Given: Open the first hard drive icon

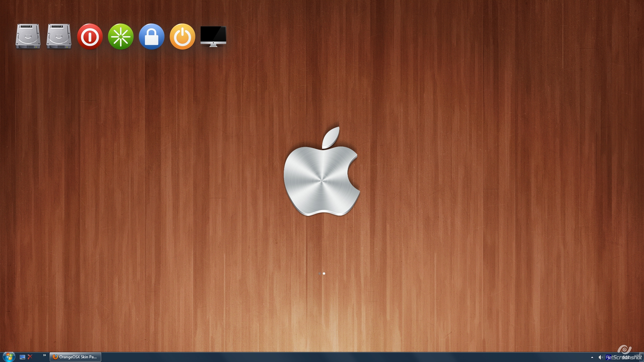Looking at the screenshot, I should pyautogui.click(x=28, y=36).
